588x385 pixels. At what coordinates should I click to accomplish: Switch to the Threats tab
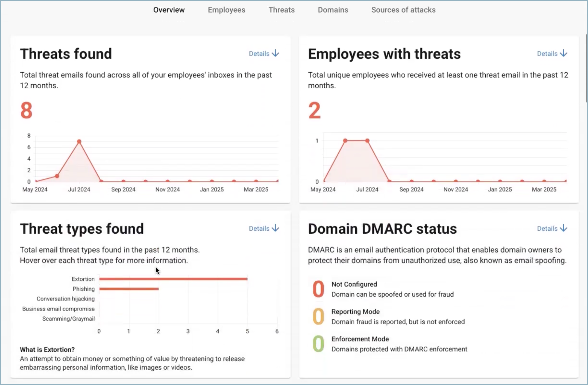click(281, 10)
